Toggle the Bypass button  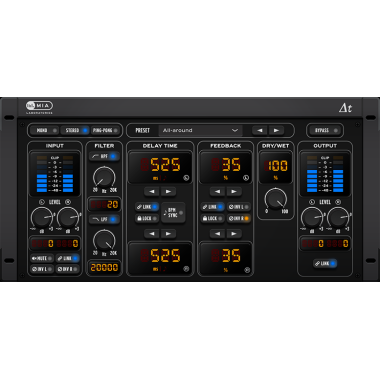pos(325,130)
